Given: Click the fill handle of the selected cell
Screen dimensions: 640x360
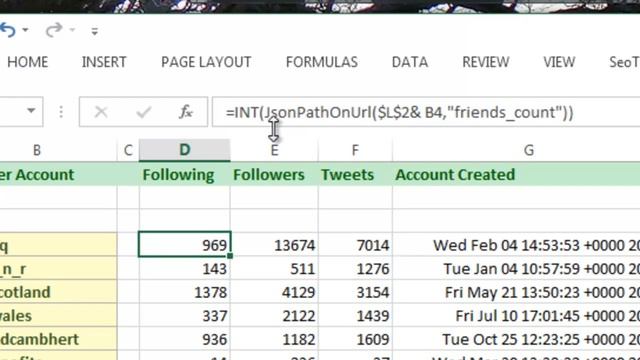Looking at the screenshot, I should coord(230,256).
